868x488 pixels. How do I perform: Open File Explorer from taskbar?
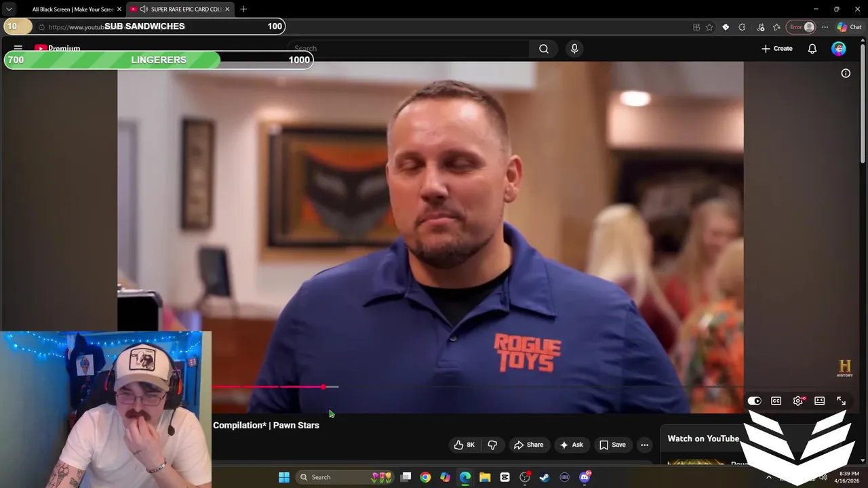[485, 477]
